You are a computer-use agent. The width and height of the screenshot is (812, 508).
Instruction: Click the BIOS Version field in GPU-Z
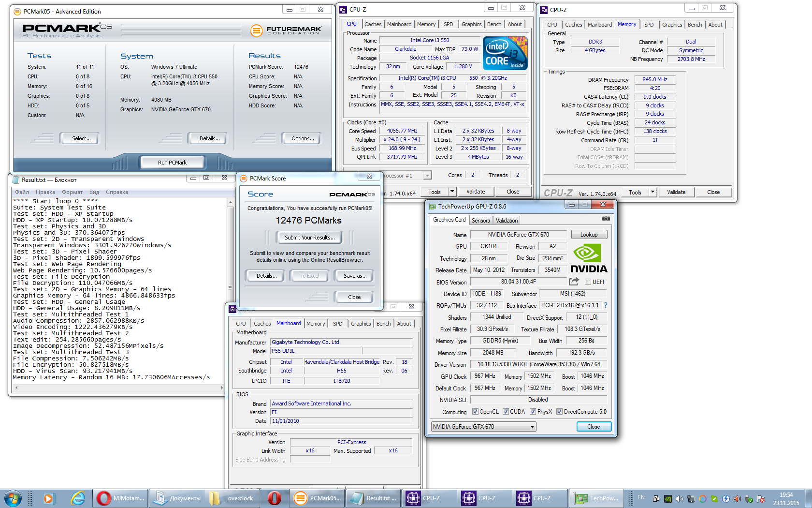(518, 282)
